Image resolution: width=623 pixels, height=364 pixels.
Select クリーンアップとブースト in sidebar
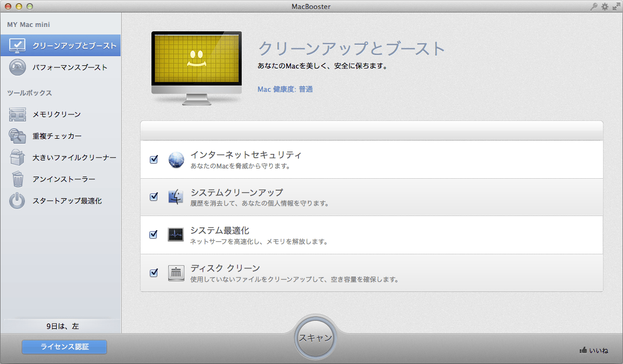click(61, 45)
